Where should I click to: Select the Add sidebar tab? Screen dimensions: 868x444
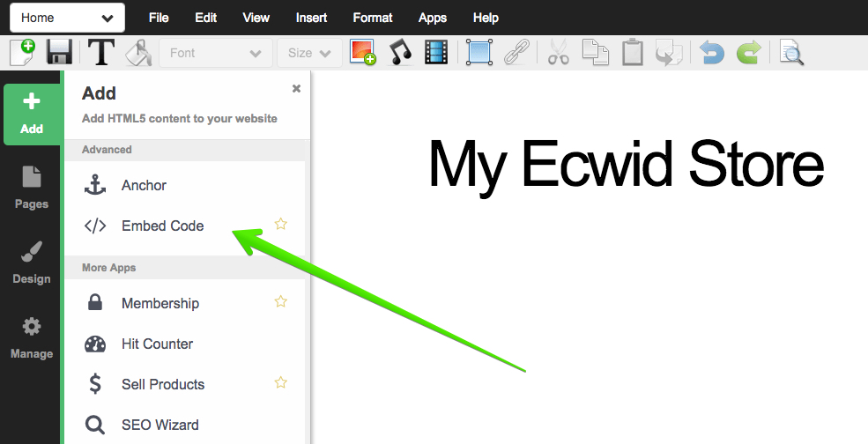coord(32,115)
